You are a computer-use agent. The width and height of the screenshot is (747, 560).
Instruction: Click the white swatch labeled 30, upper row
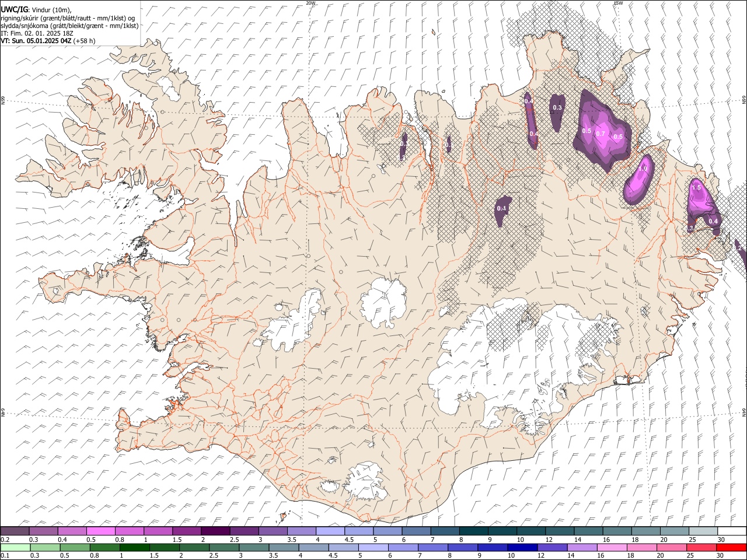[x=732, y=531]
